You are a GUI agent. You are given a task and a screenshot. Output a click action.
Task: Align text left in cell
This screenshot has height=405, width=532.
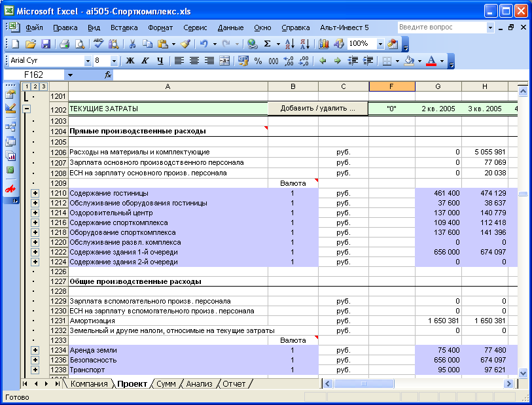click(x=179, y=61)
